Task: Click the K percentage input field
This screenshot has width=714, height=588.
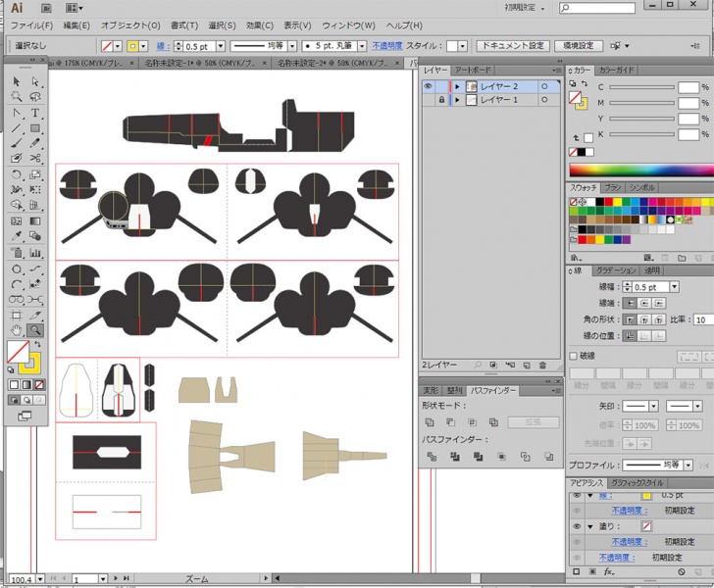Action: 688,134
